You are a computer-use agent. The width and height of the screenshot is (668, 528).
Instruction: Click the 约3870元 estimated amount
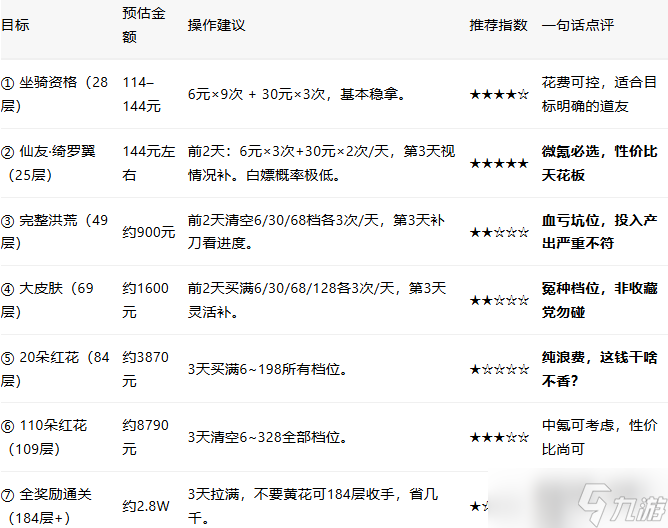coord(143,368)
